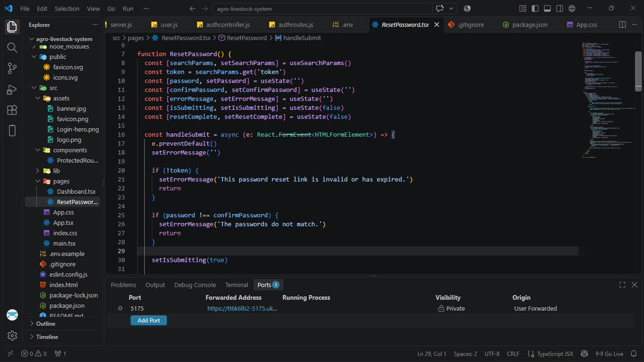Expand the lib folder in Explorer
Viewport: 644px width, 362px height.
click(x=56, y=171)
